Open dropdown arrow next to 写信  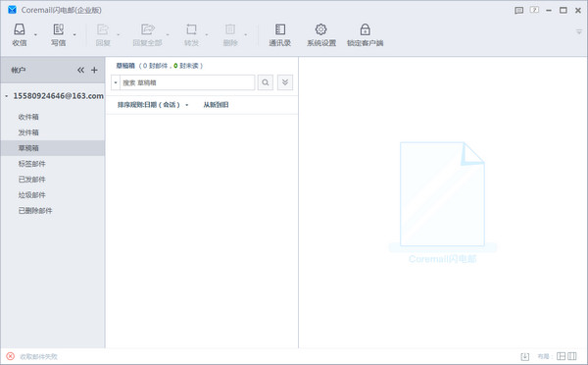tap(74, 34)
